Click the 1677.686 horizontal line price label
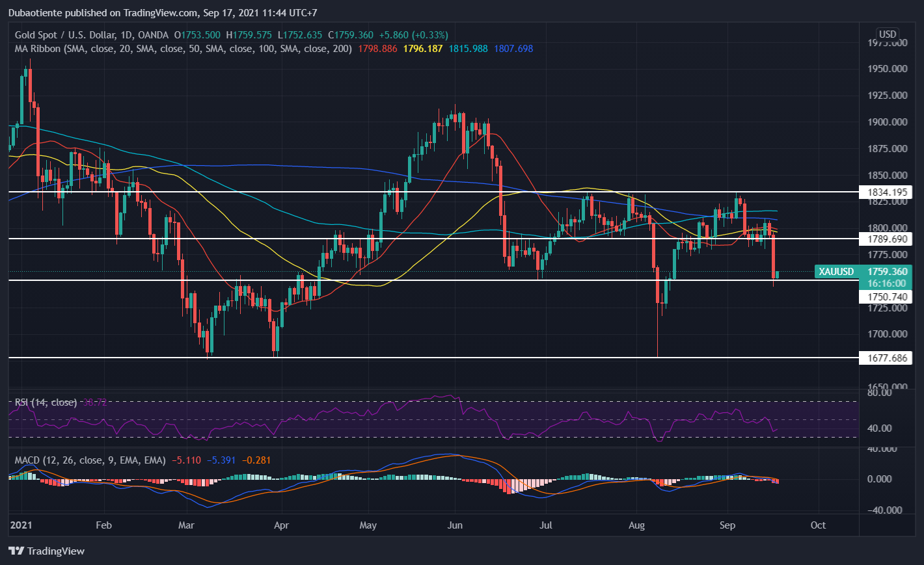The width and height of the screenshot is (924, 565). (x=887, y=358)
